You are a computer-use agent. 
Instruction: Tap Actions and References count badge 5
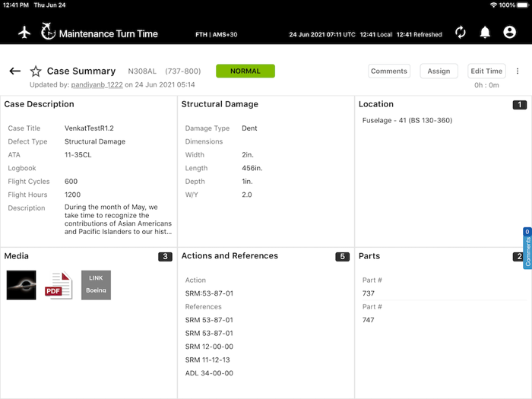pos(342,257)
